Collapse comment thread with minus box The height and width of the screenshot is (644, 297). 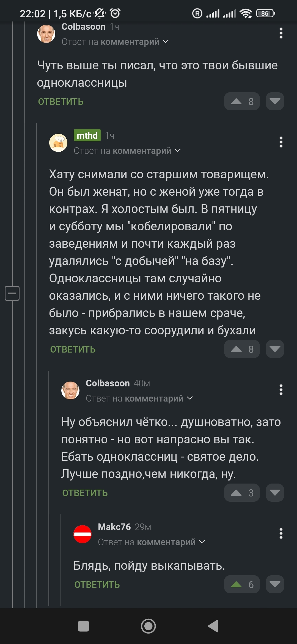[x=12, y=293]
